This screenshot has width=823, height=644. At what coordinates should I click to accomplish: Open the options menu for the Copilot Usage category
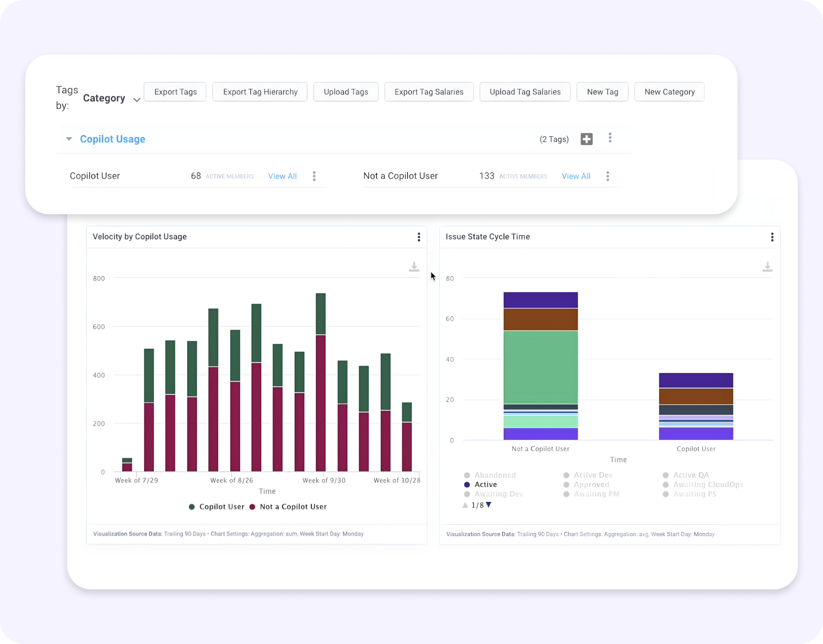pos(610,138)
